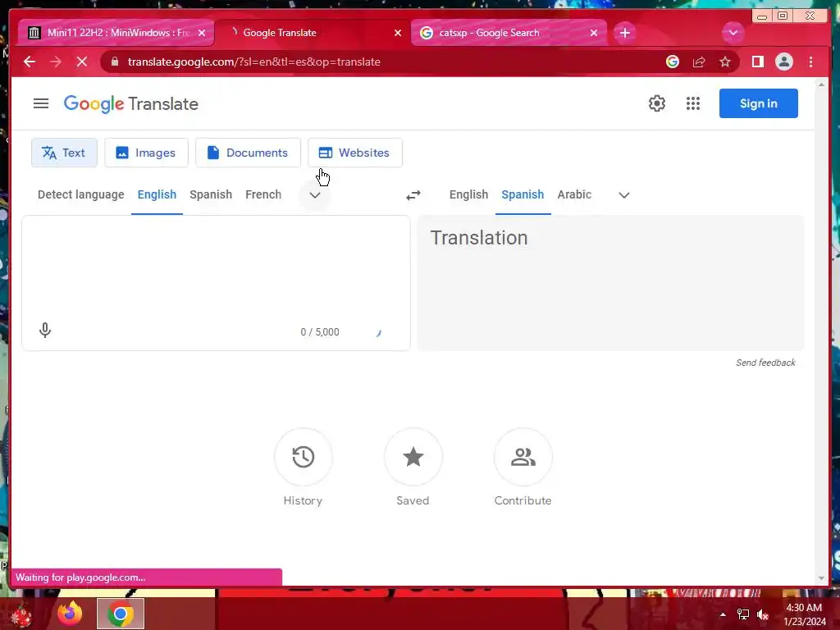Select English as target language
The image size is (840, 630).
point(468,194)
